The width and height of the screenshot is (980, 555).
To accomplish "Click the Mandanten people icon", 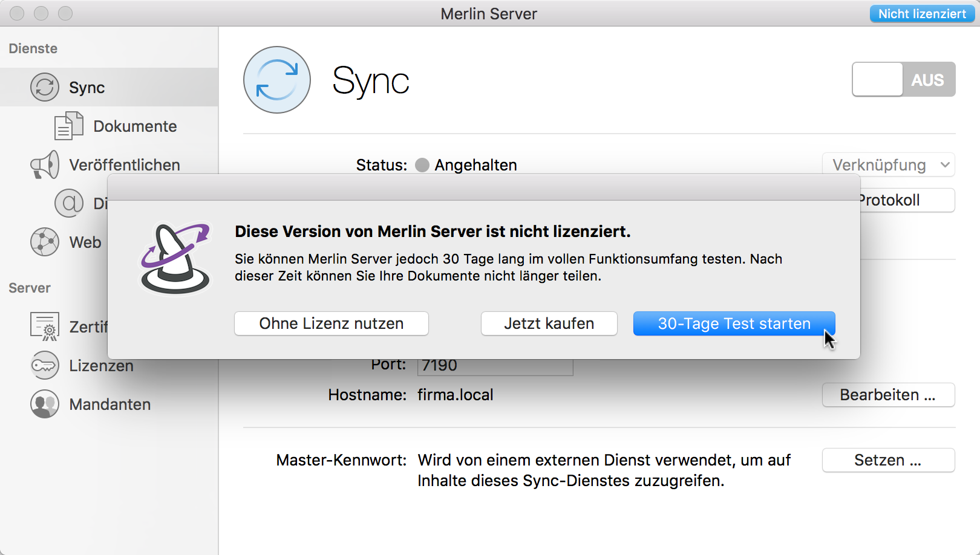I will point(45,404).
